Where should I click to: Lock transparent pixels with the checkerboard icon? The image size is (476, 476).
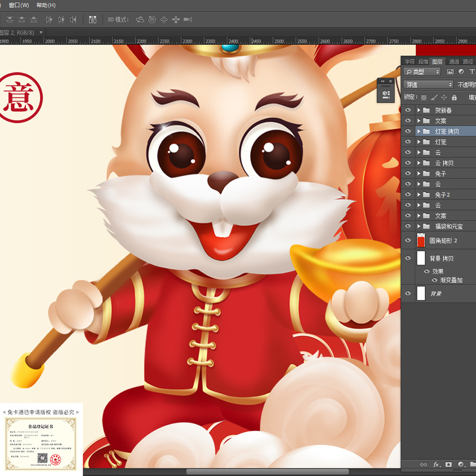[424, 97]
